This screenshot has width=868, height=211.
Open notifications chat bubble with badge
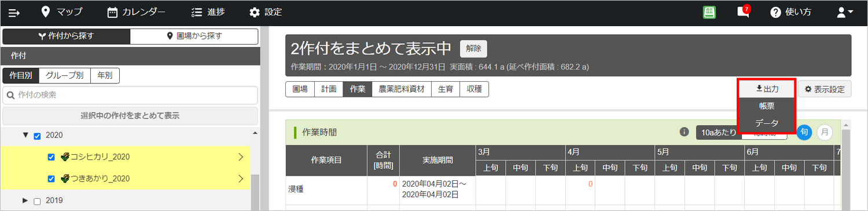[x=743, y=12]
